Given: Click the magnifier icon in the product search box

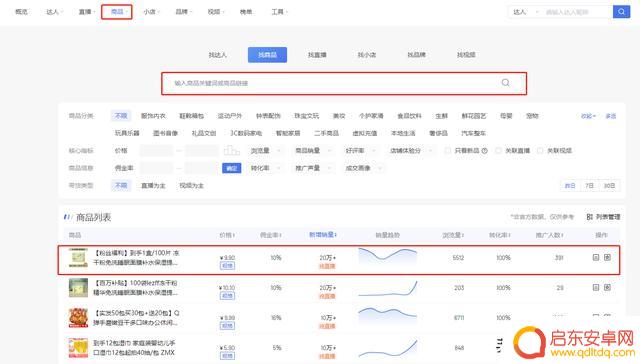Looking at the screenshot, I should [505, 83].
